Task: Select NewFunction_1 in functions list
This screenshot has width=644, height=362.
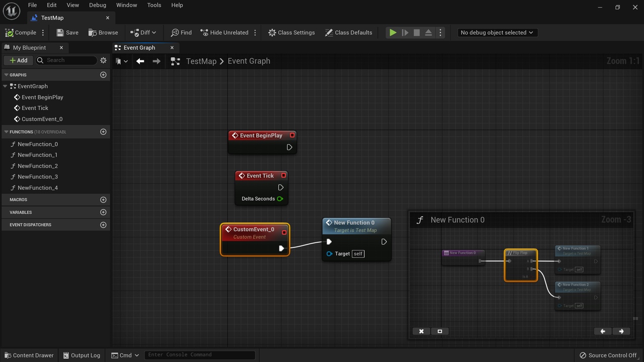Action: 37,155
